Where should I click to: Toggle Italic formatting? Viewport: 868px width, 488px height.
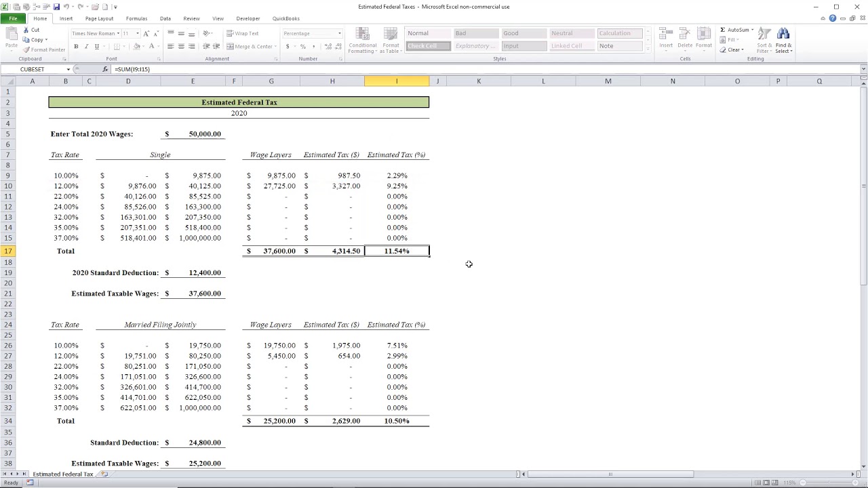coord(86,46)
